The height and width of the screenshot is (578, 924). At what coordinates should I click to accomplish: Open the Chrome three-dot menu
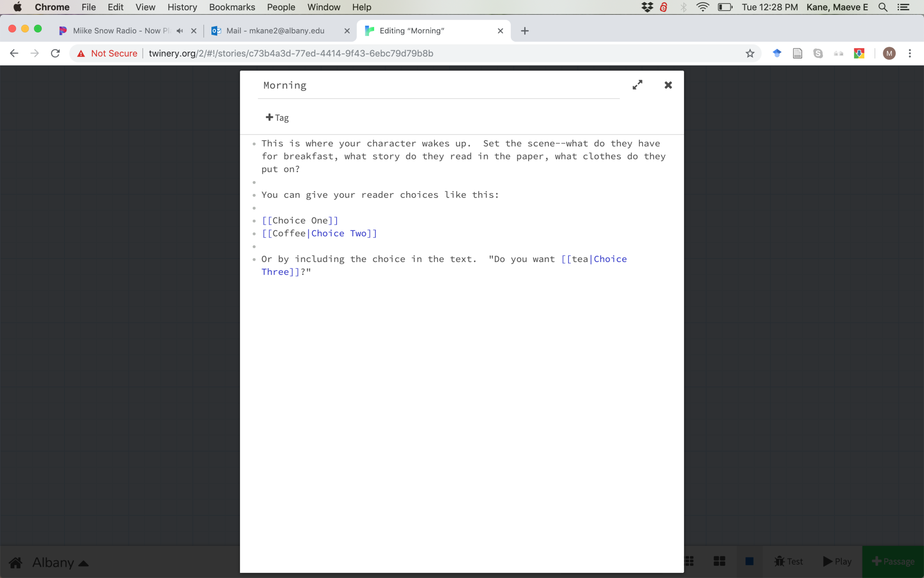click(x=910, y=54)
